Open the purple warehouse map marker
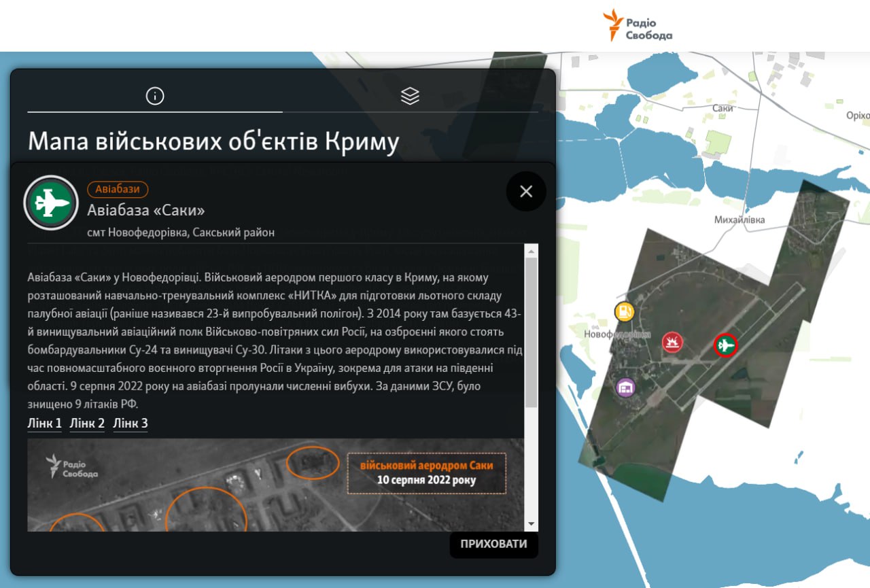This screenshot has width=870, height=588. coord(625,387)
